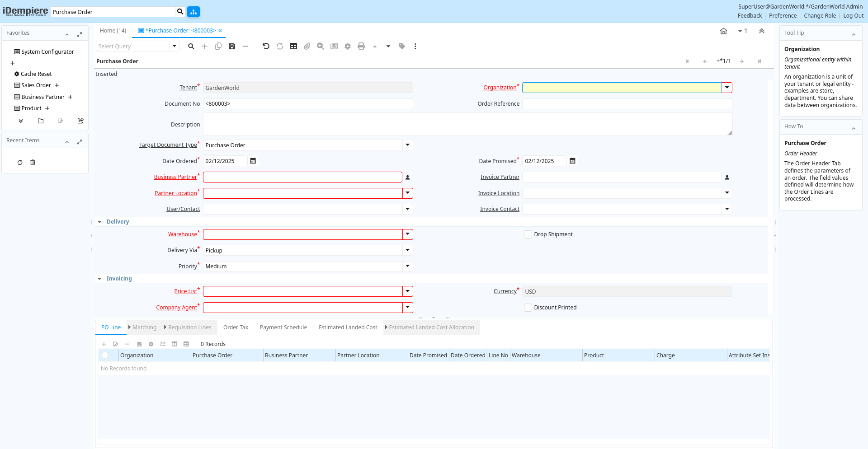
Task: Open the Home (14) tab
Action: pos(113,31)
